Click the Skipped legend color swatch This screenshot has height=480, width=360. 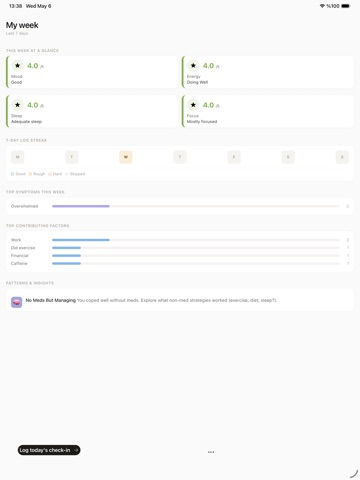[67, 174]
